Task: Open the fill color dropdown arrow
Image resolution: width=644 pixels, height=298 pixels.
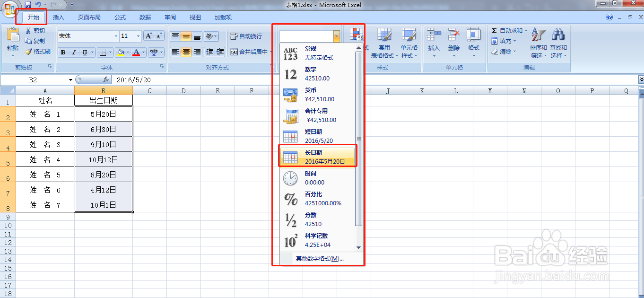Action: (128, 53)
